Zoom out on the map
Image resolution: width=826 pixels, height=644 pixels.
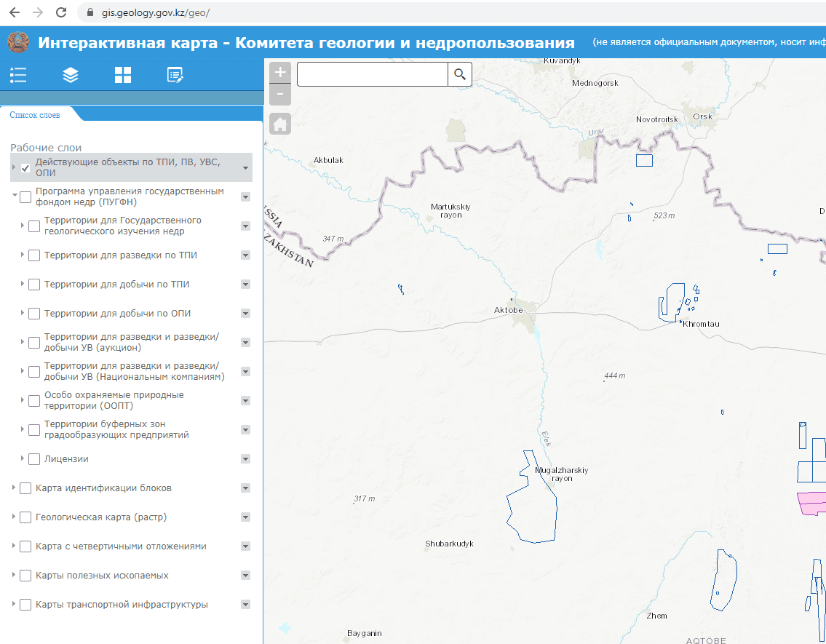coord(280,95)
